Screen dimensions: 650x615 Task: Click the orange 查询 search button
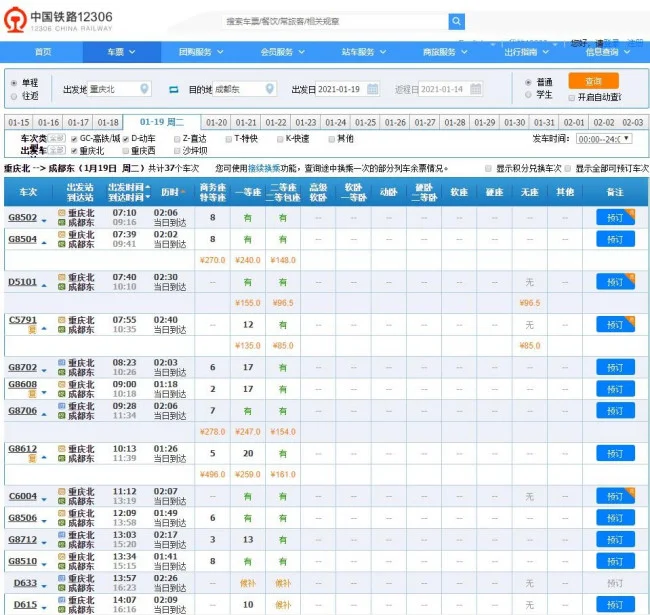coord(593,81)
